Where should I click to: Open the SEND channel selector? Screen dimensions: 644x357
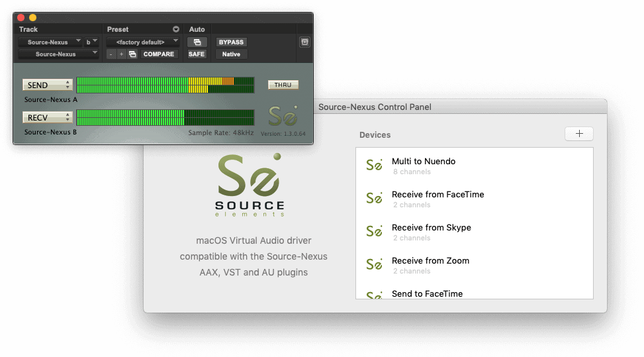pos(48,85)
